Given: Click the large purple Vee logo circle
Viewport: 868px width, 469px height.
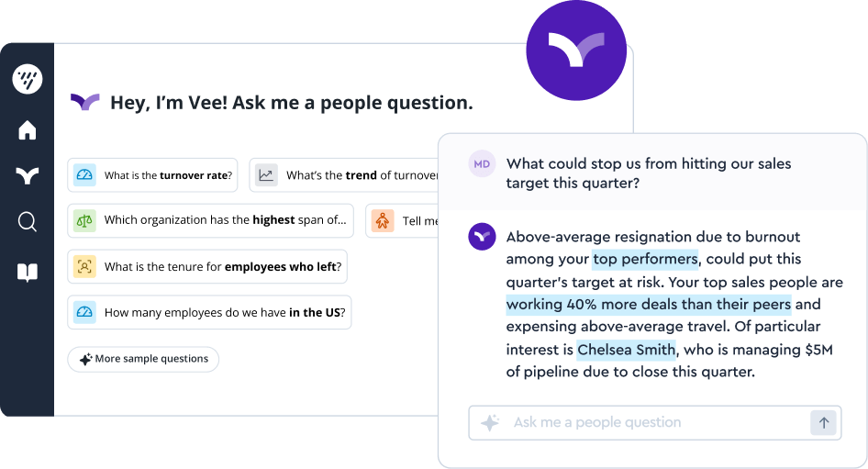Looking at the screenshot, I should point(576,50).
